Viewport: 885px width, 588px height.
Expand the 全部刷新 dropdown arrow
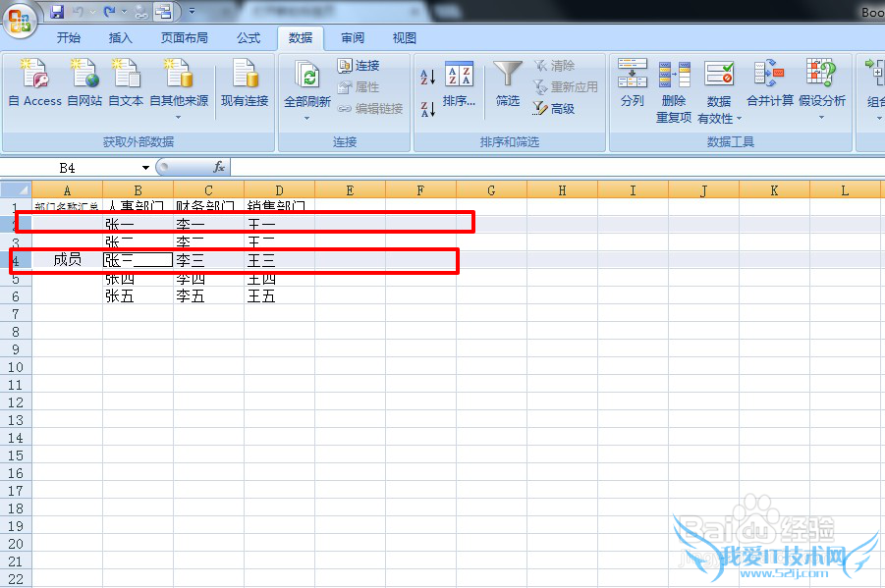[x=307, y=118]
